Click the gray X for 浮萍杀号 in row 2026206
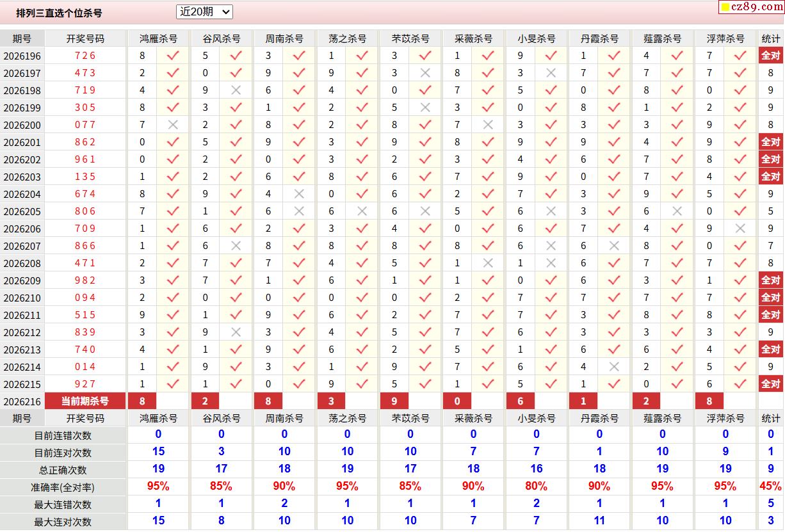 click(740, 229)
